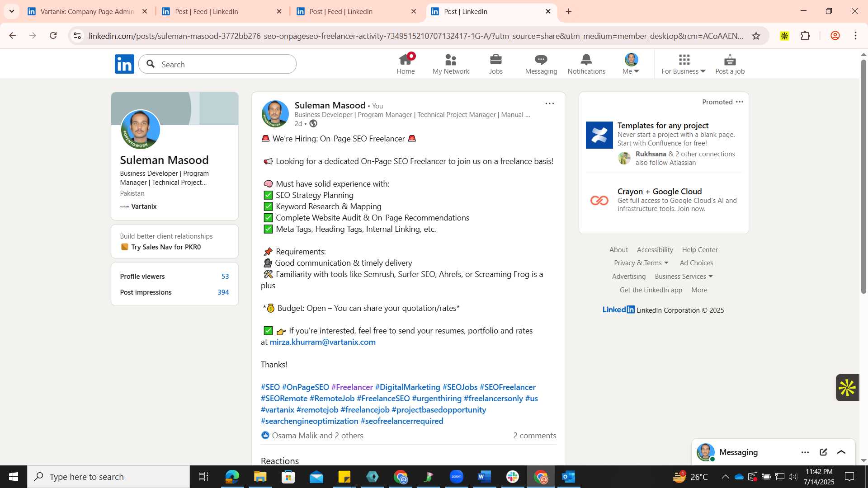Viewport: 868px width, 488px height.
Task: Click the Crayon ad logo
Action: [x=599, y=200]
